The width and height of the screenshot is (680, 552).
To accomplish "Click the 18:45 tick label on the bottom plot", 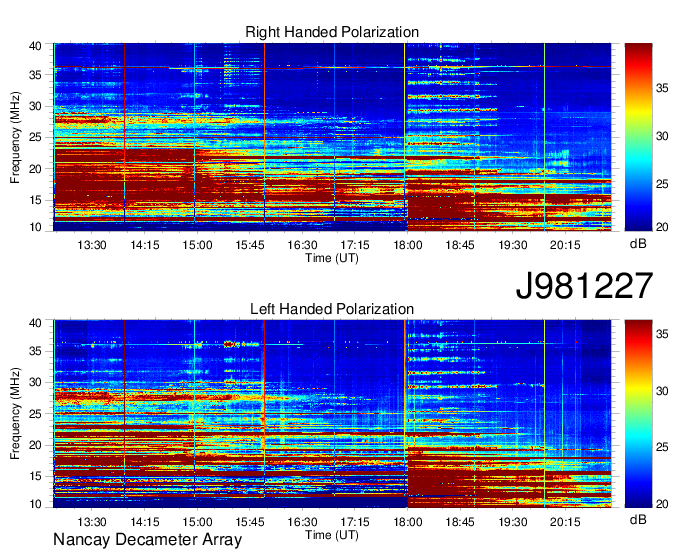I will point(460,522).
